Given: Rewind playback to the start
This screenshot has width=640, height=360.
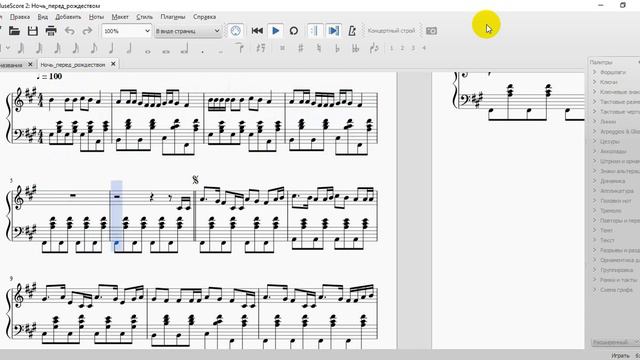Looking at the screenshot, I should [257, 31].
